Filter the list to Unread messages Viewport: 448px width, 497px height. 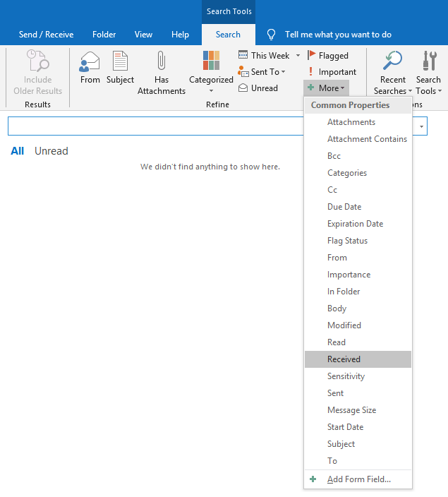tap(52, 151)
